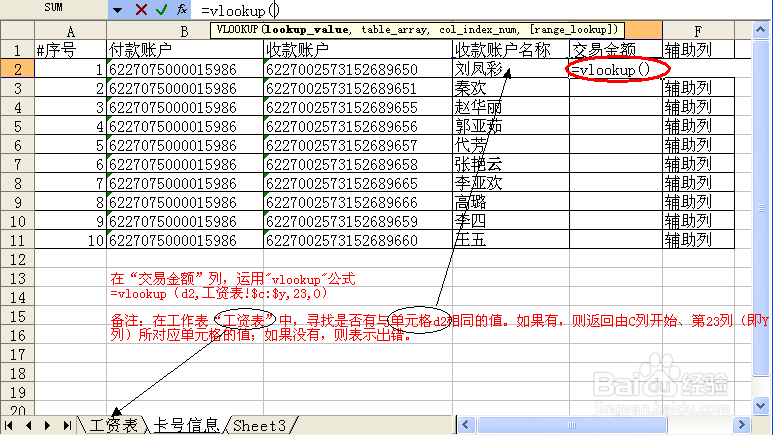Select cell containing 王五

pyautogui.click(x=511, y=240)
